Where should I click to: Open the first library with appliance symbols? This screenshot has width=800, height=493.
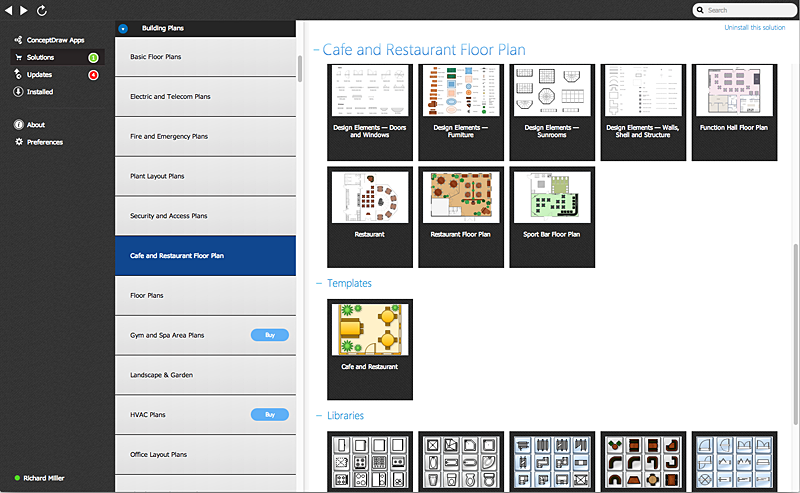(x=370, y=462)
